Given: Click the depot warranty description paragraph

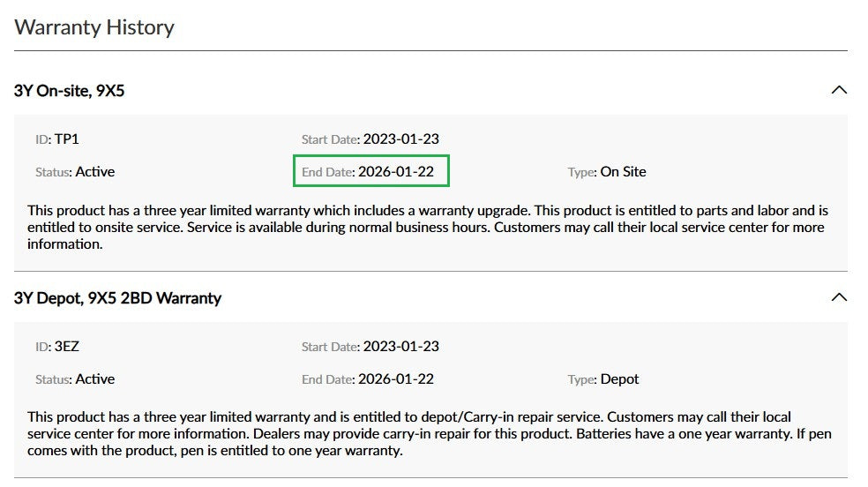Looking at the screenshot, I should (428, 433).
